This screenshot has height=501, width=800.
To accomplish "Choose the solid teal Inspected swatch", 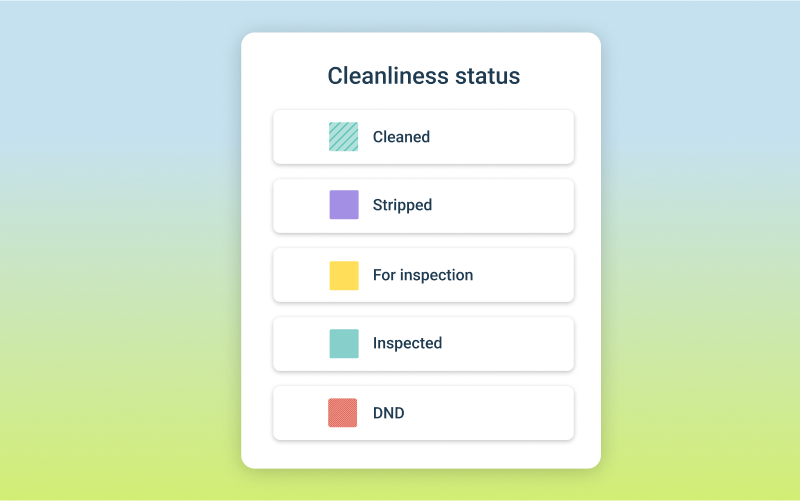I will tap(344, 343).
